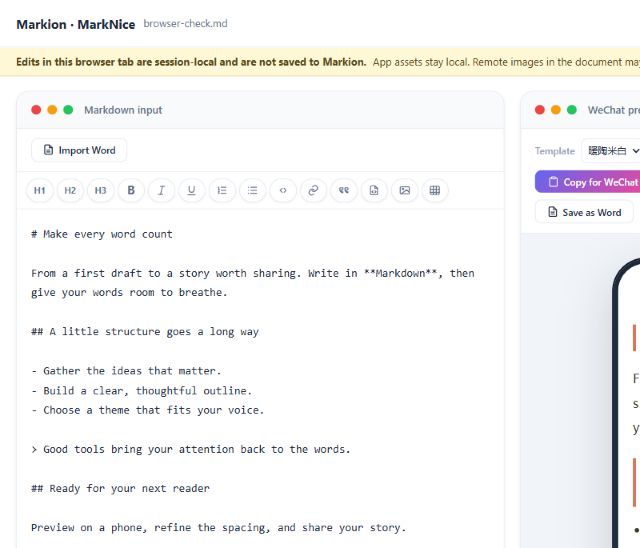Click the orange dot in WeChat preview panel

pos(556,110)
